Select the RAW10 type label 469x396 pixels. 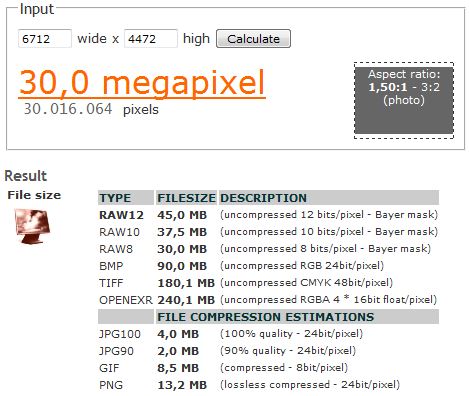pyautogui.click(x=119, y=232)
